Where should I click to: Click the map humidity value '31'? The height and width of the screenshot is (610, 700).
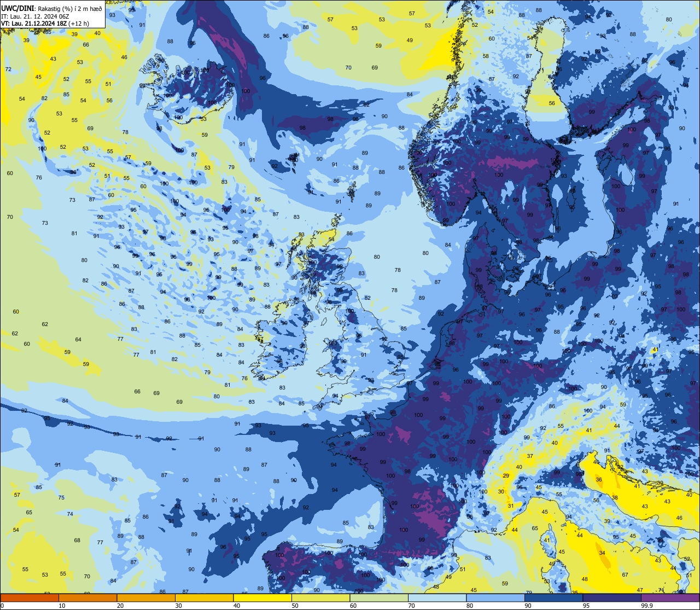coord(510,506)
